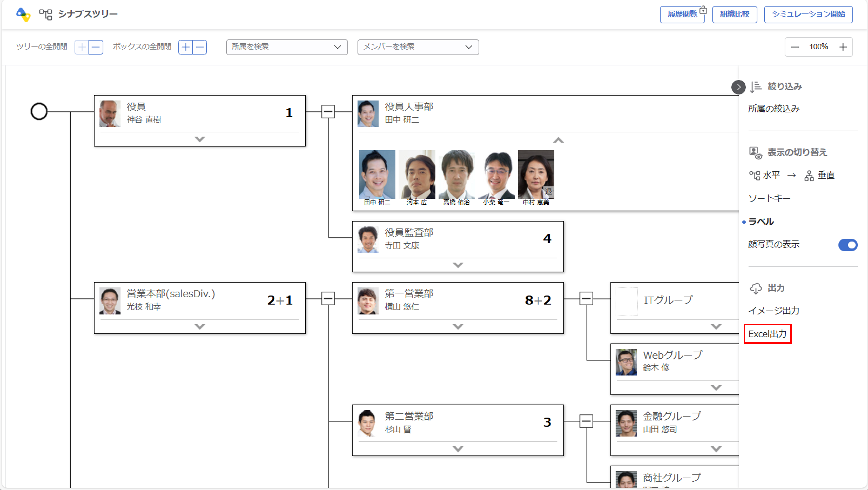Viewport: 868px width, 490px height.
Task: Click the シミュレーション開始 button
Action: click(808, 14)
